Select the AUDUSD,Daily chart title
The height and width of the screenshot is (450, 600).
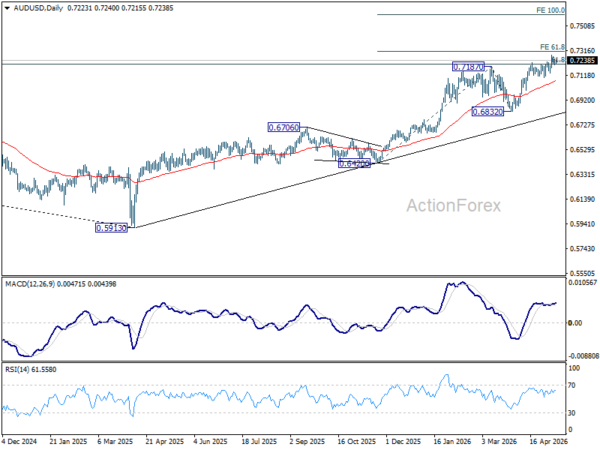point(38,8)
